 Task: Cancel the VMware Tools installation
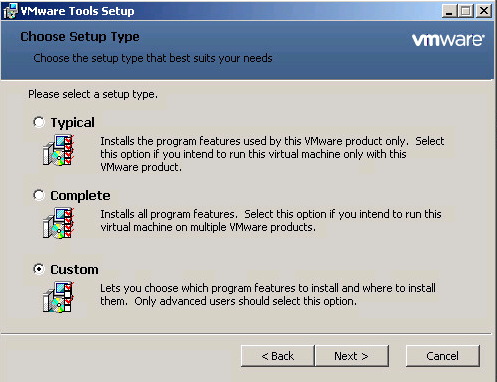coord(443,356)
